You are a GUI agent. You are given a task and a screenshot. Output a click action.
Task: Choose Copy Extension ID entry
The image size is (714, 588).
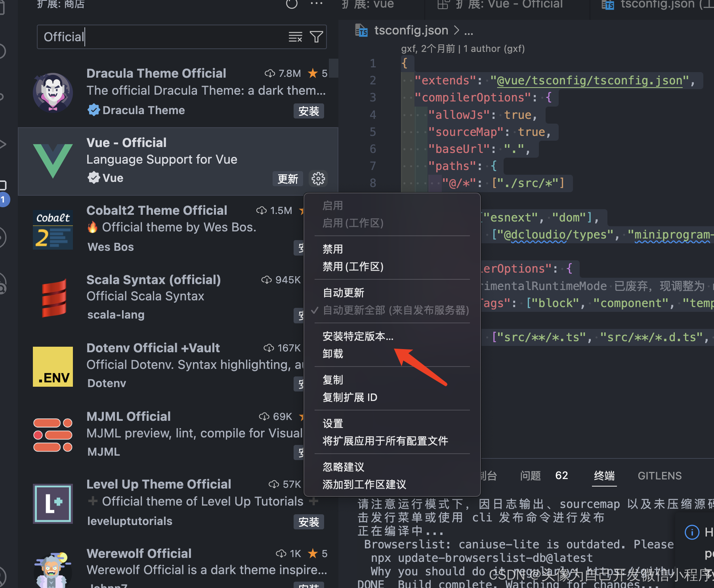pyautogui.click(x=392, y=397)
